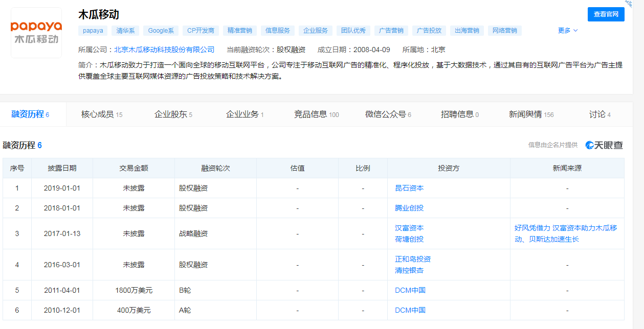Open investor link 腾业创投
The height and width of the screenshot is (329, 644).
tap(409, 208)
